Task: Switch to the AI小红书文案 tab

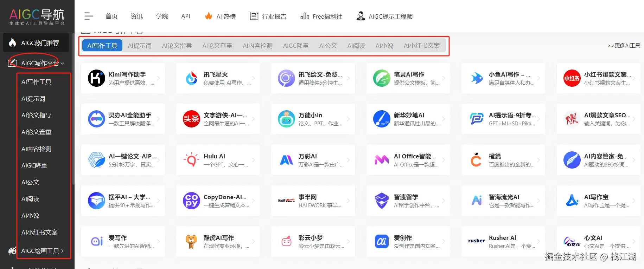Action: 422,46
